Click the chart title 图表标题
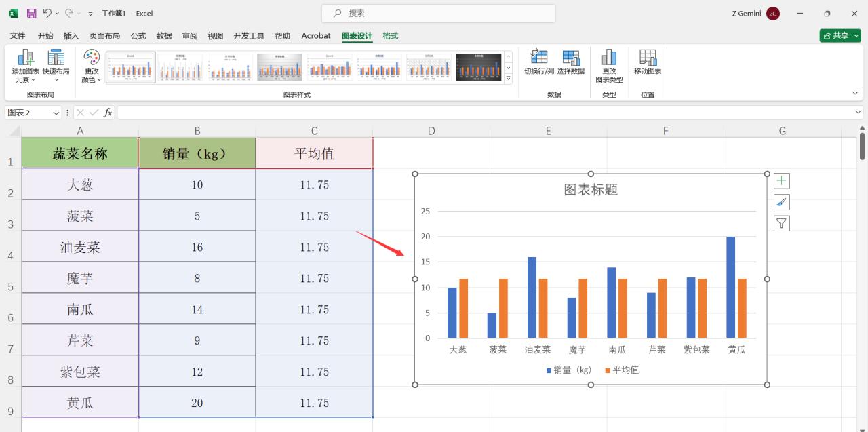868x432 pixels. 591,190
